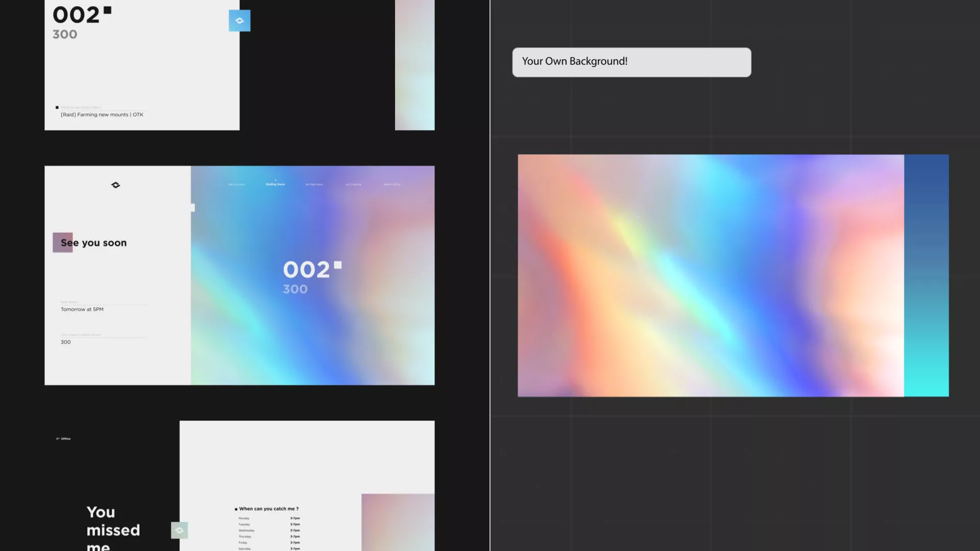Image resolution: width=980 pixels, height=551 pixels.
Task: Select the Ending Soon tab
Action: point(275,184)
